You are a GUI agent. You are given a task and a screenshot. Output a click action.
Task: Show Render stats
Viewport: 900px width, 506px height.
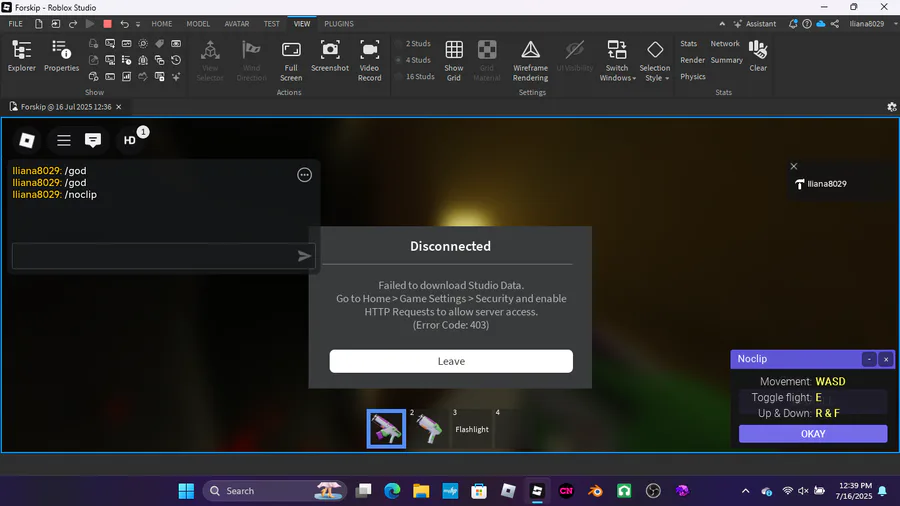tap(692, 60)
